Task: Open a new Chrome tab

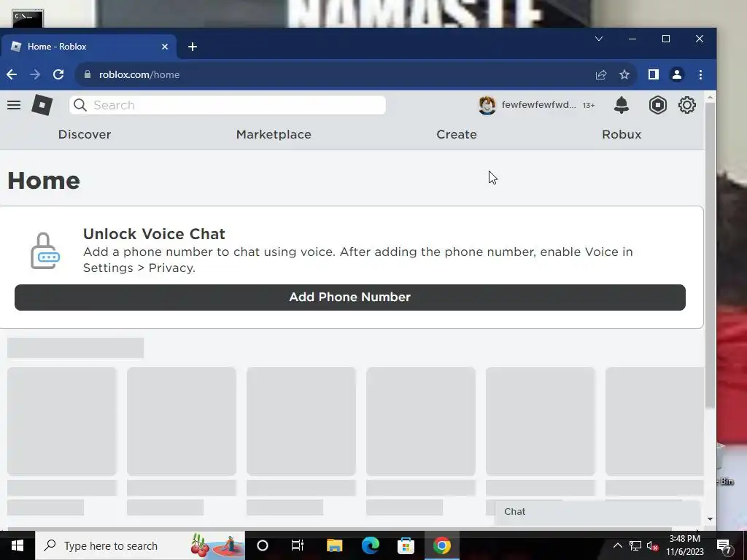Action: point(193,47)
